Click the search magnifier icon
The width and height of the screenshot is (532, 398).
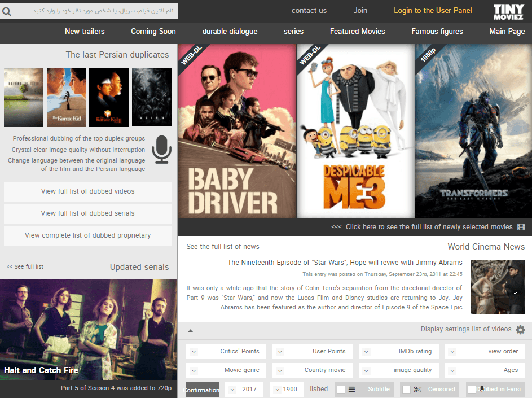(6, 11)
